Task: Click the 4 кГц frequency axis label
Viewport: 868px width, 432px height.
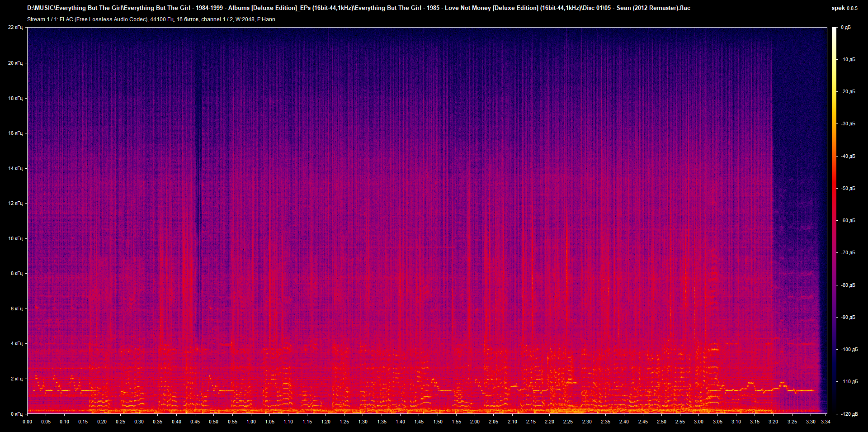Action: 17,343
